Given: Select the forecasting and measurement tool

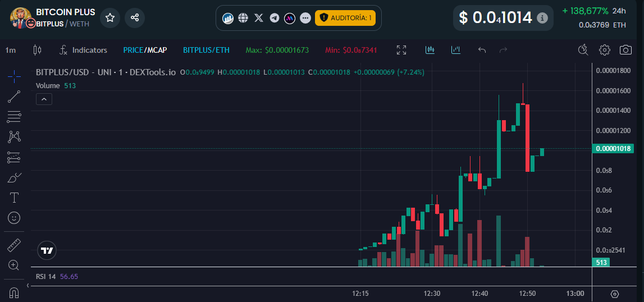Looking at the screenshot, I should 14,157.
